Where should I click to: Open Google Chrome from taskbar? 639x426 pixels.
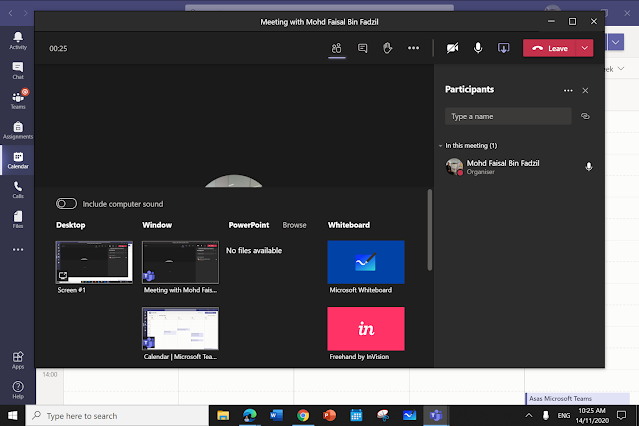click(303, 415)
